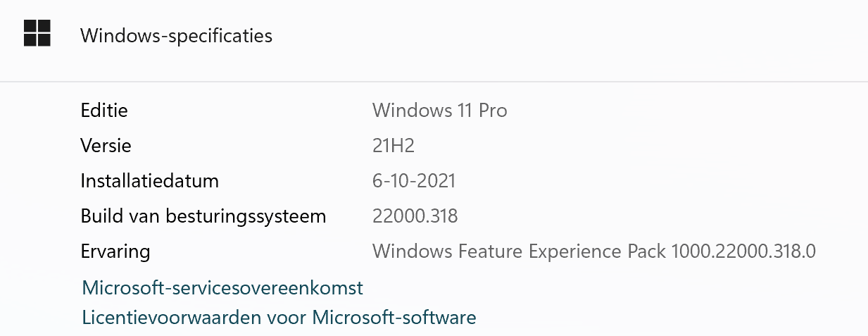
Task: Click the Windows logo icon
Action: pos(37,33)
